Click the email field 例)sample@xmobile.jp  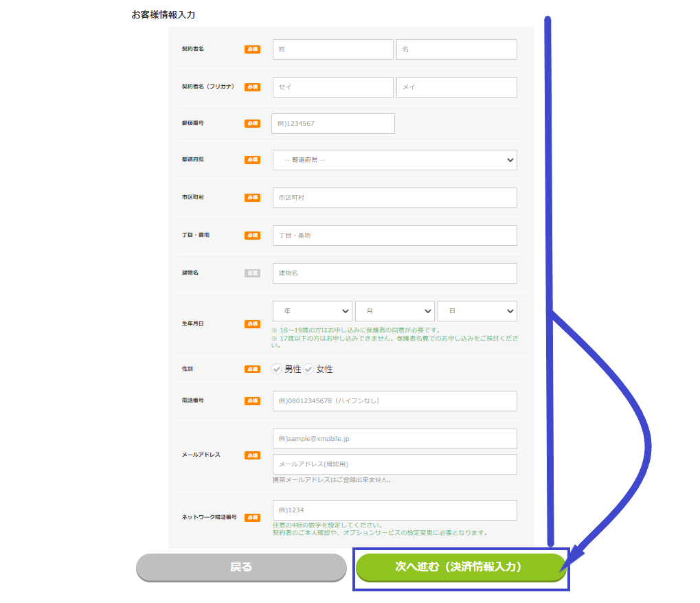tap(394, 439)
